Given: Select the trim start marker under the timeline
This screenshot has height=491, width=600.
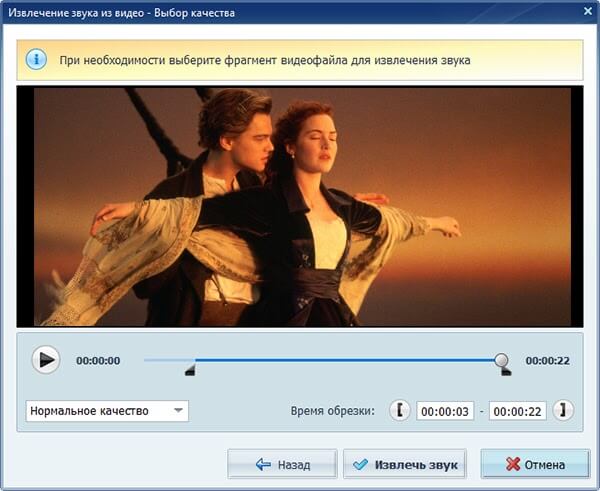Looking at the screenshot, I should (x=190, y=370).
